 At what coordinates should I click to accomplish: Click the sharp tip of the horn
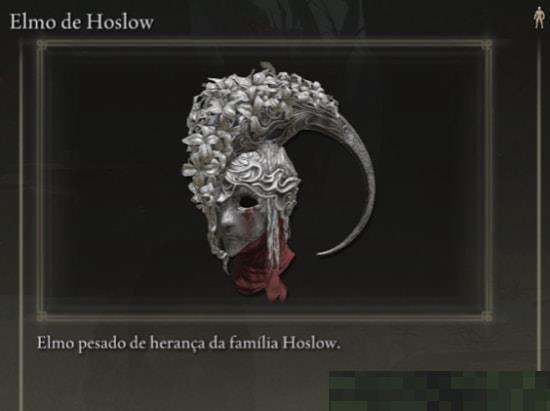(320, 252)
